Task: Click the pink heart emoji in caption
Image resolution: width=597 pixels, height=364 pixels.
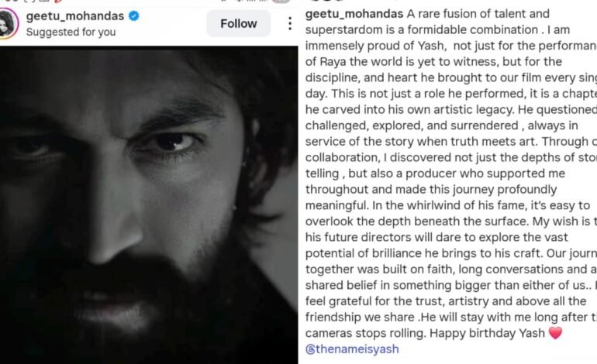Action: 554,332
